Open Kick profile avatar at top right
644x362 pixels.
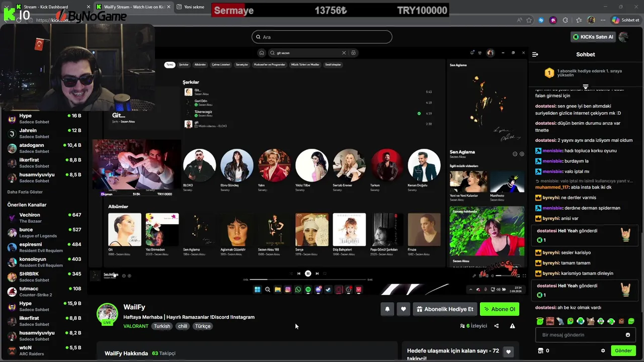point(623,37)
